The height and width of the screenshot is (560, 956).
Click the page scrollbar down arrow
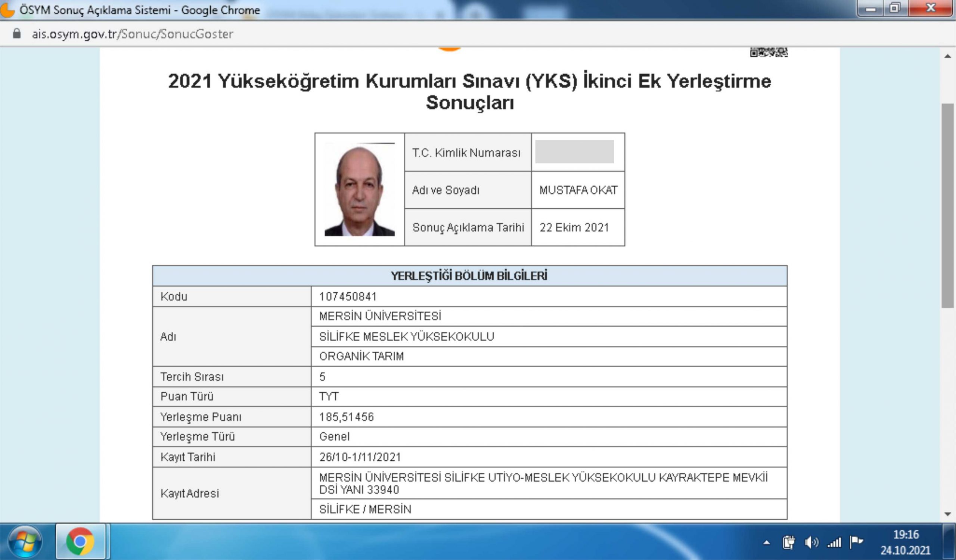point(948,514)
